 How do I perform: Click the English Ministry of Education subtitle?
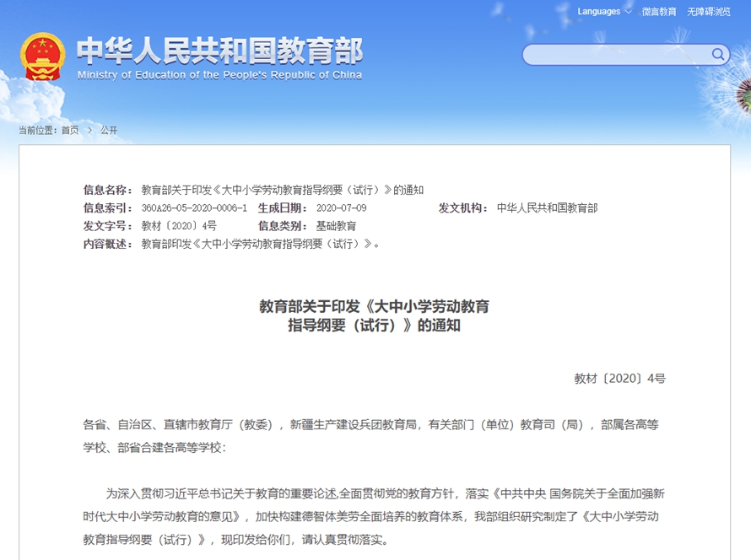click(219, 75)
